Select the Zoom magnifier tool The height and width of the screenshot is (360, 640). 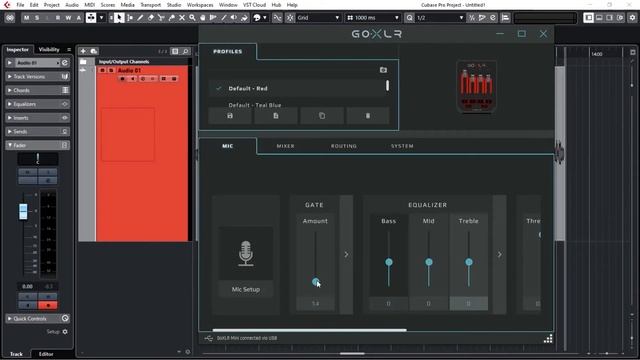(x=192, y=18)
